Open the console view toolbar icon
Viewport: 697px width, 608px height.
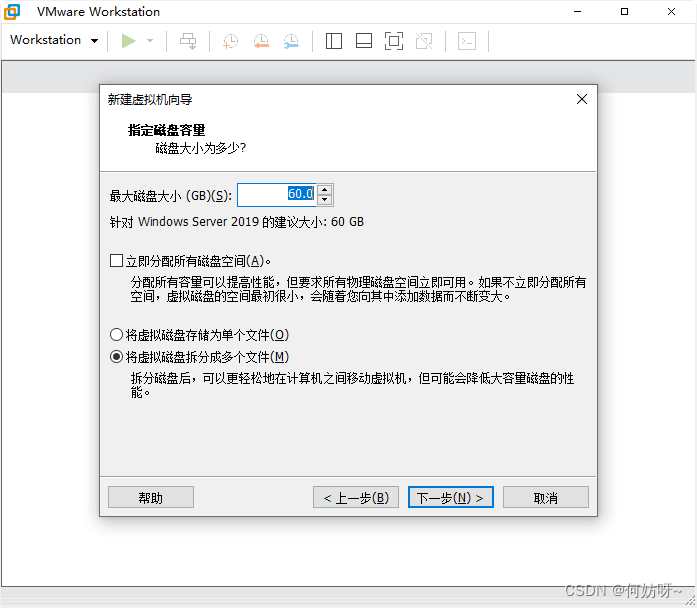[x=467, y=41]
